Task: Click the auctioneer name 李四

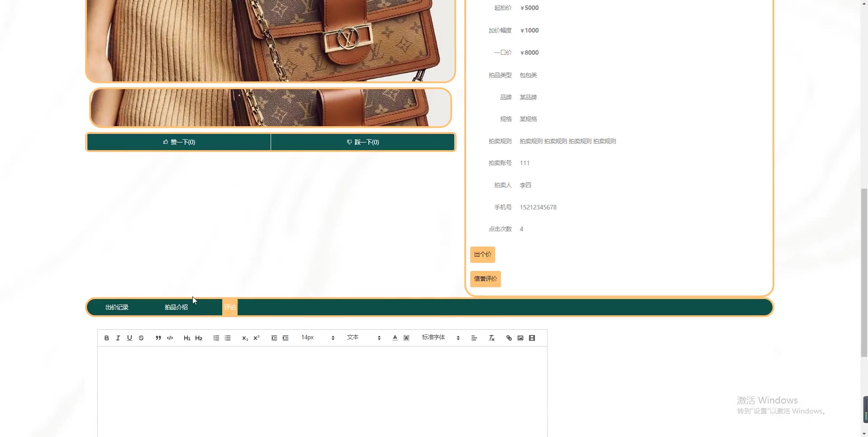Action: click(x=525, y=185)
